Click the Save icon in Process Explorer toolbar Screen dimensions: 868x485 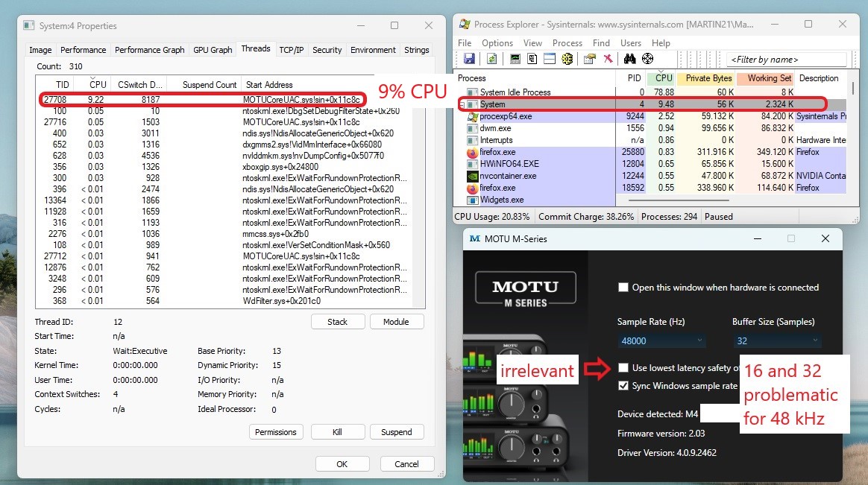coord(469,59)
